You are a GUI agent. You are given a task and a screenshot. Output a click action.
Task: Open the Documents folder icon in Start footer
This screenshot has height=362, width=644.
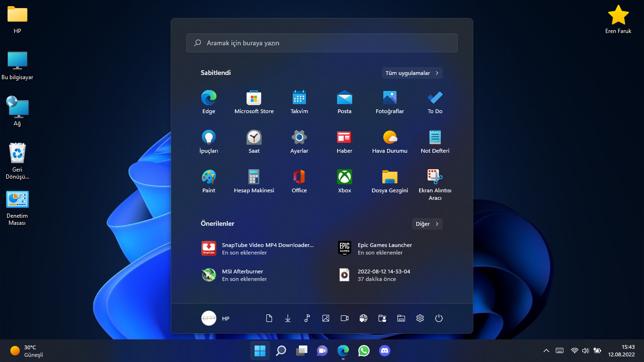[x=269, y=318]
